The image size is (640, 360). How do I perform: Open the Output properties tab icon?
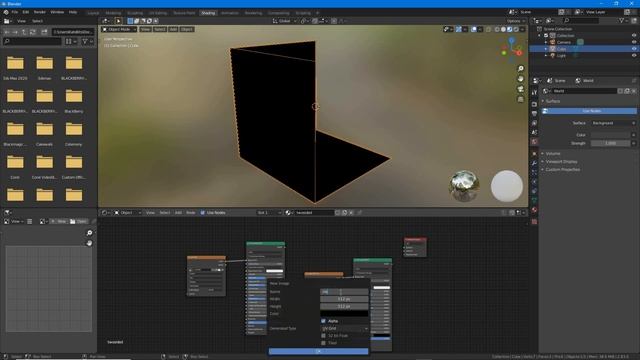534,113
